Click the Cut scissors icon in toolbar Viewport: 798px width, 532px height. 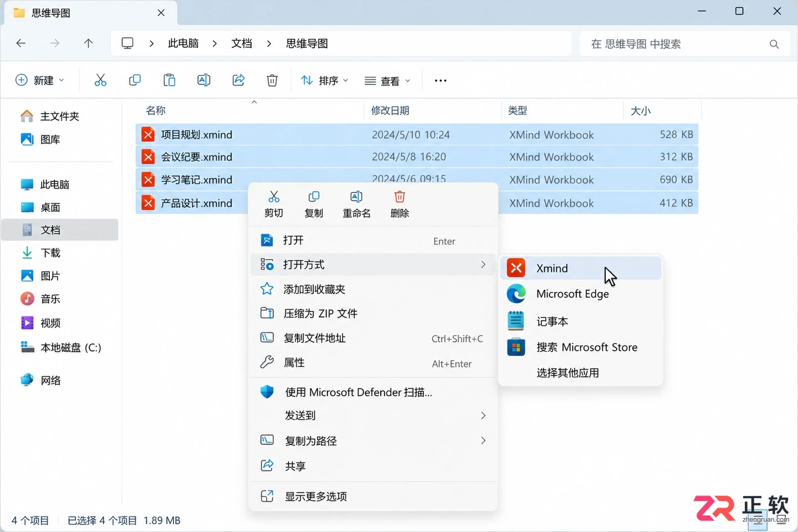pos(100,80)
